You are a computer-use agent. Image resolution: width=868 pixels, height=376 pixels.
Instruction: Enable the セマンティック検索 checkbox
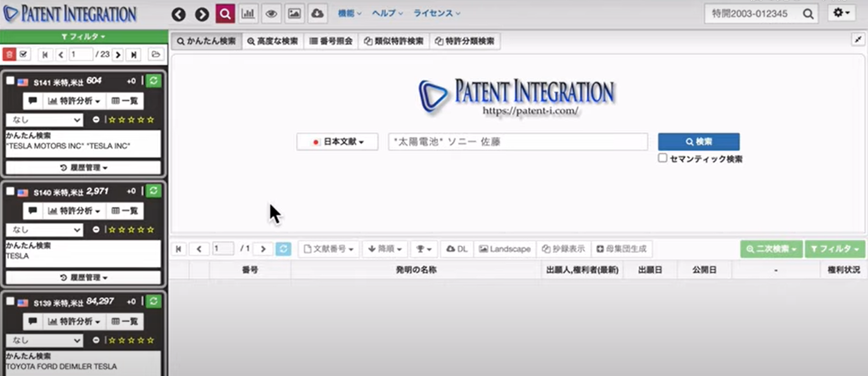pyautogui.click(x=662, y=158)
